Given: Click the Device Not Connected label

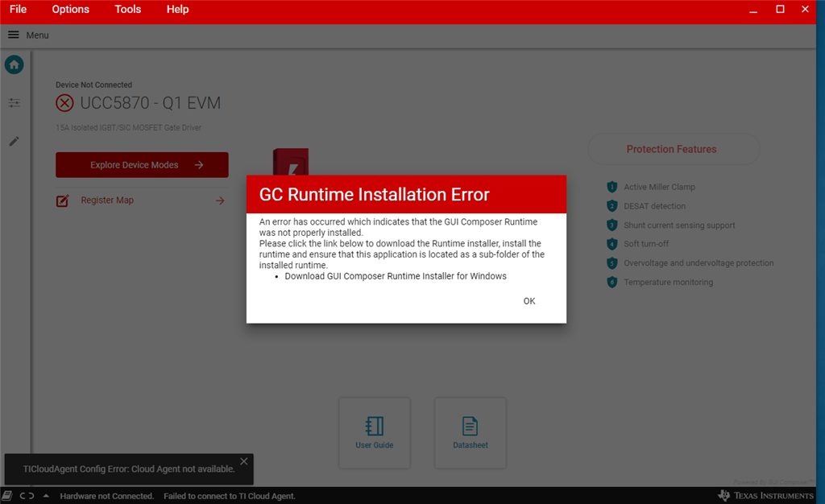Looking at the screenshot, I should [x=93, y=85].
